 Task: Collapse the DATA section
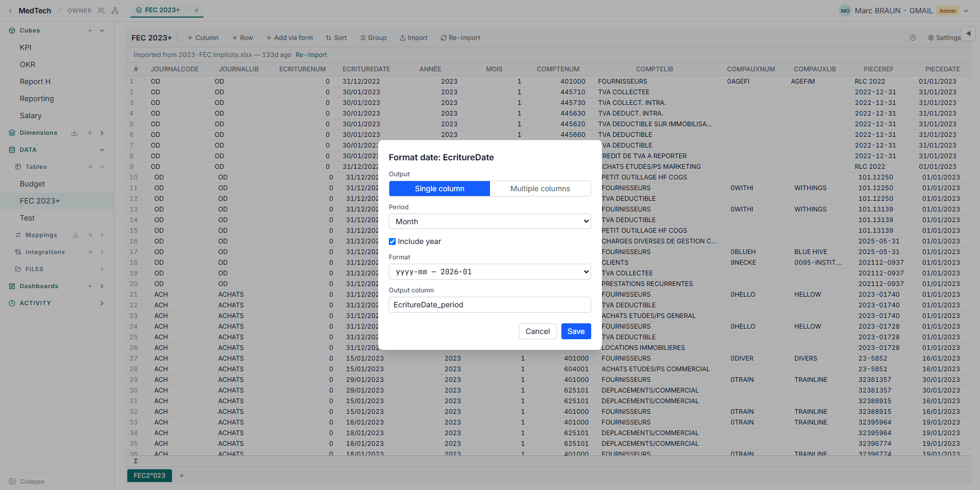coord(102,150)
